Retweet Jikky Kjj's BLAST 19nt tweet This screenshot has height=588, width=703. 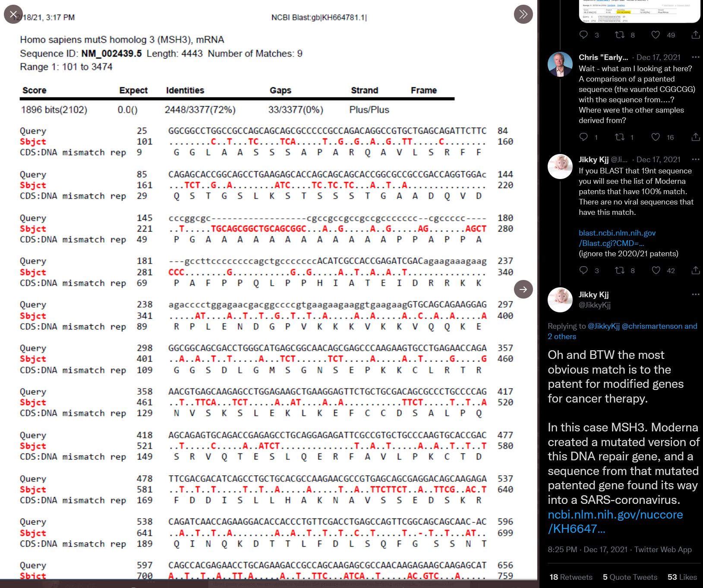point(620,270)
